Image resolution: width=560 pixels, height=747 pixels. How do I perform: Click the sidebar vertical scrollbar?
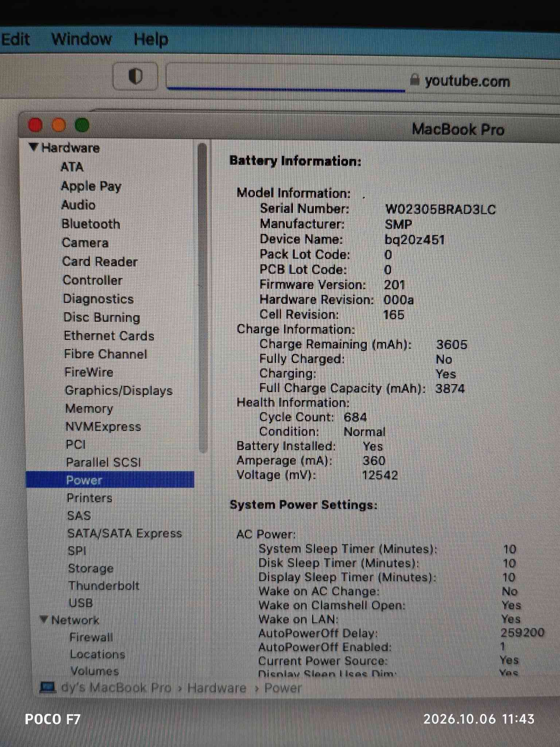(203, 298)
